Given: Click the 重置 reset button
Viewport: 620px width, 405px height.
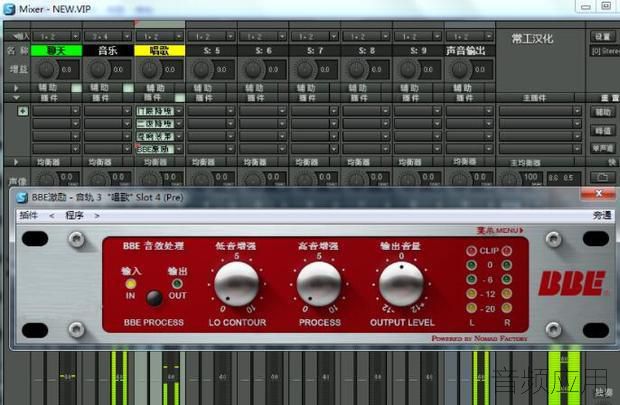Looking at the screenshot, I should tap(610, 98).
